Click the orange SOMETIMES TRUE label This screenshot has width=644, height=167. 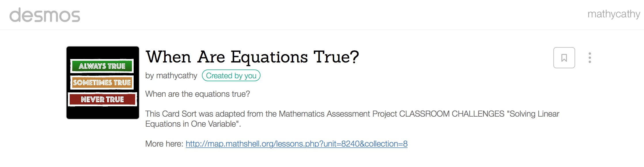[x=102, y=83]
